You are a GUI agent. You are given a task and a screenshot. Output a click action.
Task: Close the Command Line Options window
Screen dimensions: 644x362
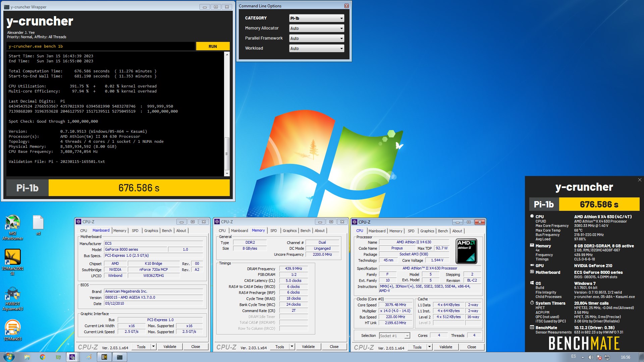coord(346,6)
